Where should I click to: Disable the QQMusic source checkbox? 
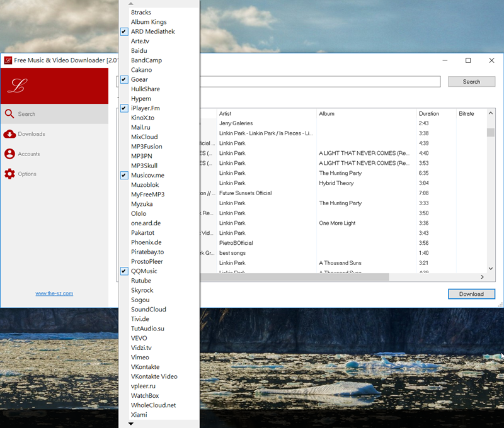[x=125, y=271]
